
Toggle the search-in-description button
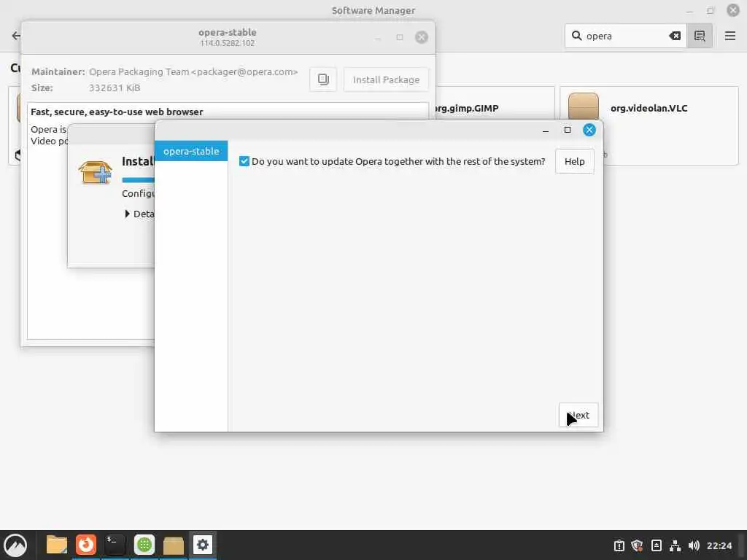(x=700, y=36)
